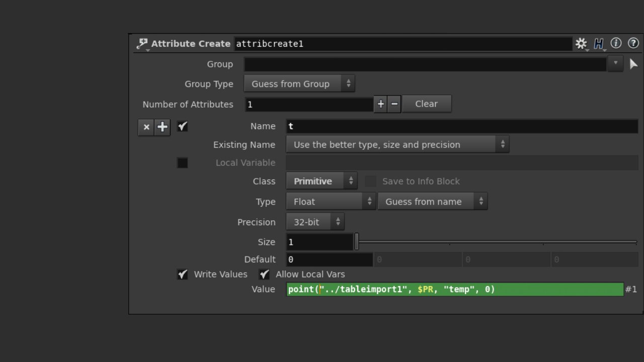This screenshot has width=644, height=362.
Task: Click the Value parameter label
Action: 263,289
